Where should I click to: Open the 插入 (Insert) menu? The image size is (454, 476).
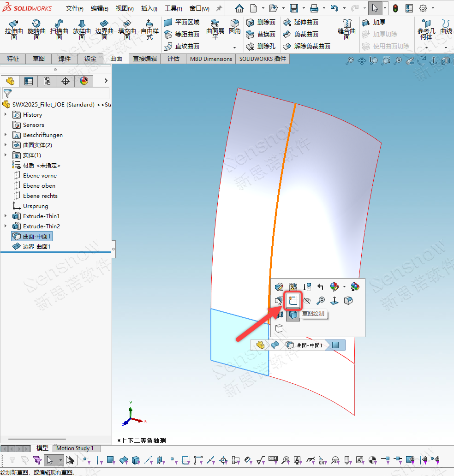click(x=149, y=8)
